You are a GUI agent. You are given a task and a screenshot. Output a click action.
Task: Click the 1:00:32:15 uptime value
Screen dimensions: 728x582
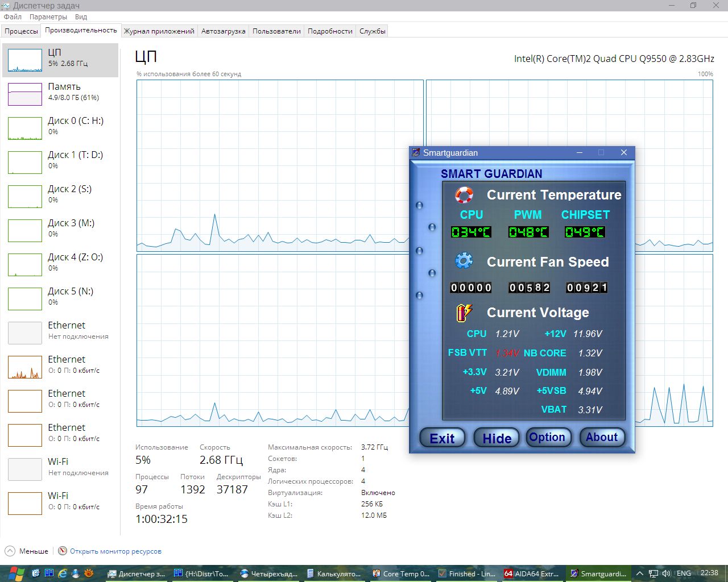162,519
